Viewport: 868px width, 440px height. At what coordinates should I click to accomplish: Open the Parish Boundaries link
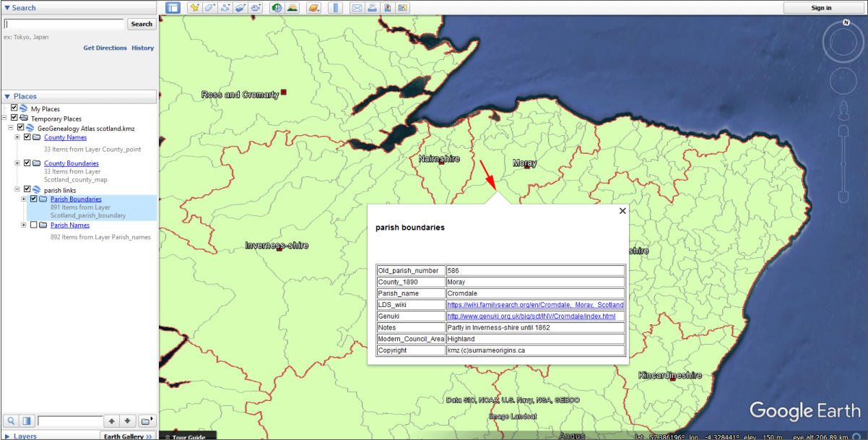coord(76,199)
